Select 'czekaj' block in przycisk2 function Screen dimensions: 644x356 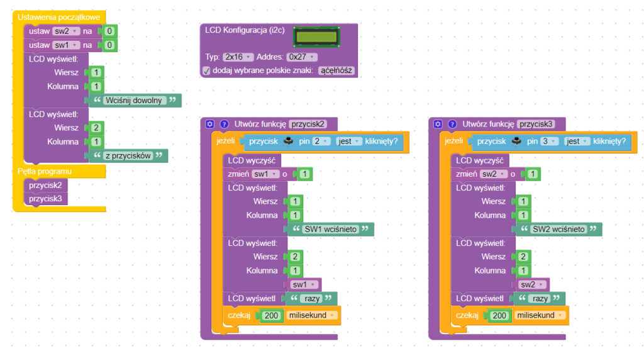pos(239,315)
